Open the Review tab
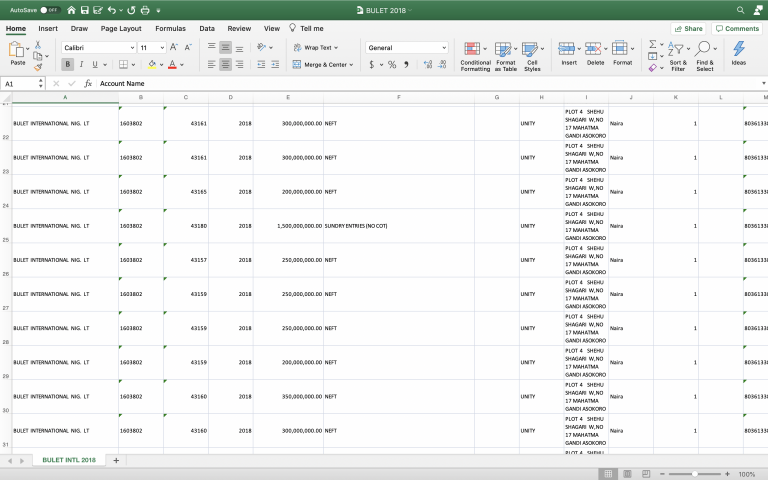The width and height of the screenshot is (768, 480). tap(239, 28)
